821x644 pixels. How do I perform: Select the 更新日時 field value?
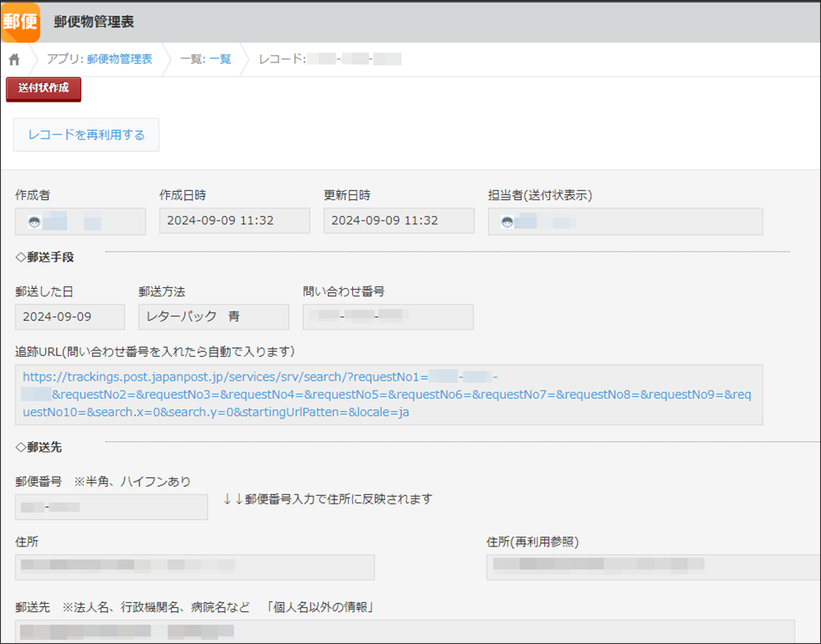(x=398, y=221)
